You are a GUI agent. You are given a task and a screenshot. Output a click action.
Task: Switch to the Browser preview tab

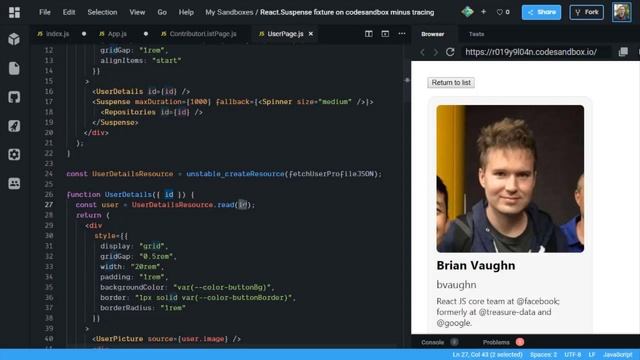433,34
